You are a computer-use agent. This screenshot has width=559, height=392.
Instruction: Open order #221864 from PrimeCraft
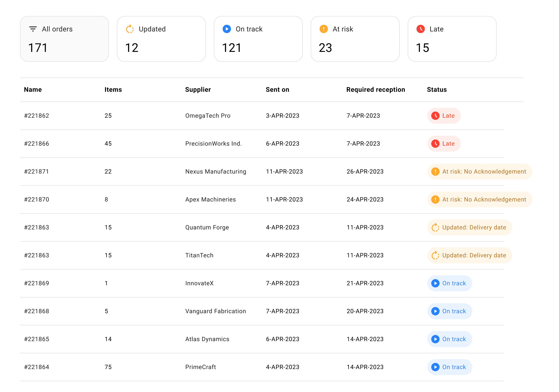[x=36, y=367]
